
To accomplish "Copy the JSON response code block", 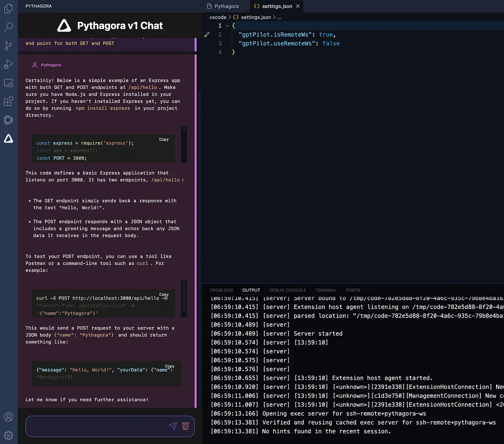I will click(x=170, y=366).
